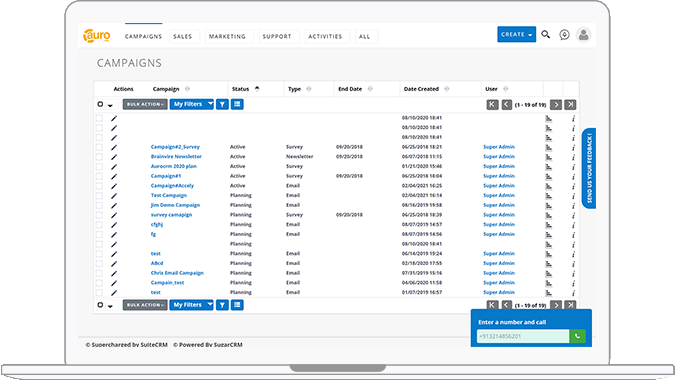Tick checkbox for Aurocrm 2020 plan row
This screenshot has width=675, height=380.
pyautogui.click(x=99, y=167)
